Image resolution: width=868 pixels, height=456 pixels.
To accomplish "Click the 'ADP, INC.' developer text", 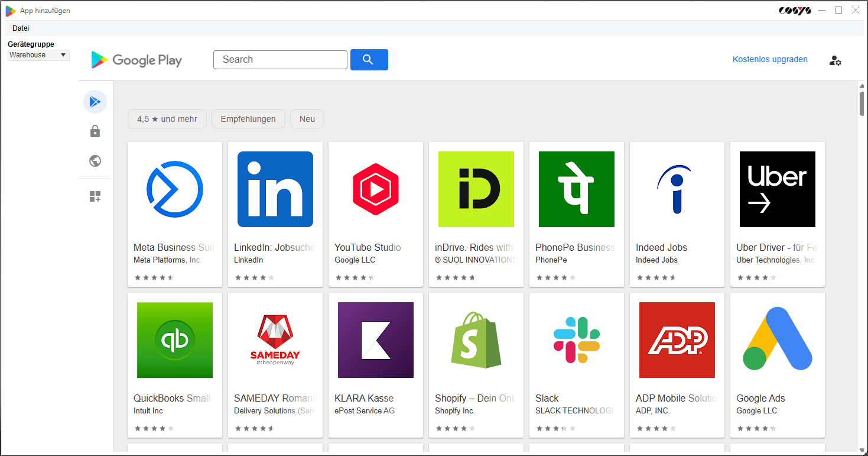I will click(654, 411).
